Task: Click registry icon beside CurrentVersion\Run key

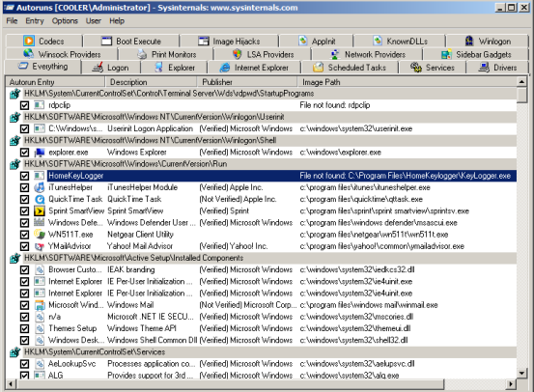Action: 15,164
